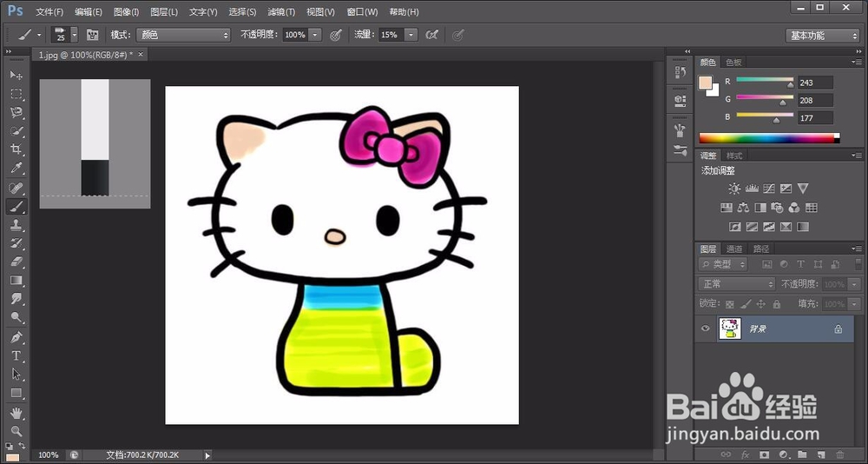Select the Path Selection tool
This screenshot has height=464, width=868.
tap(16, 375)
